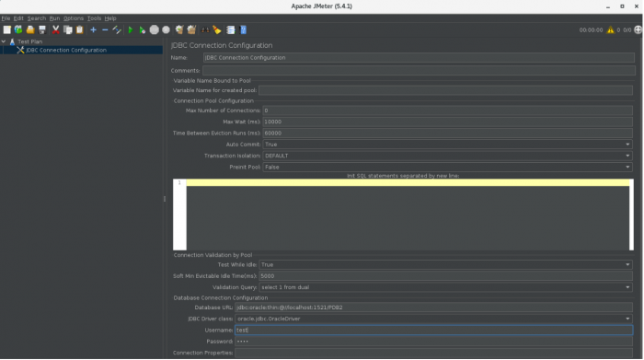Open search with binoculars icon
The image size is (644, 360).
click(205, 30)
